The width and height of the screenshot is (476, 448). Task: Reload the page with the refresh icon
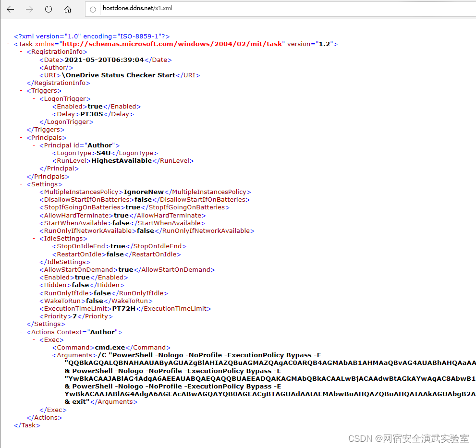pyautogui.click(x=49, y=10)
